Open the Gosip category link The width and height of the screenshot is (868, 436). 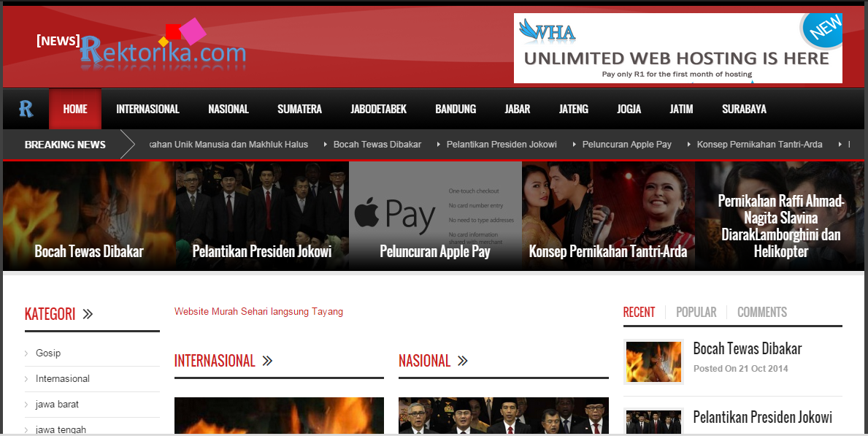click(x=48, y=353)
